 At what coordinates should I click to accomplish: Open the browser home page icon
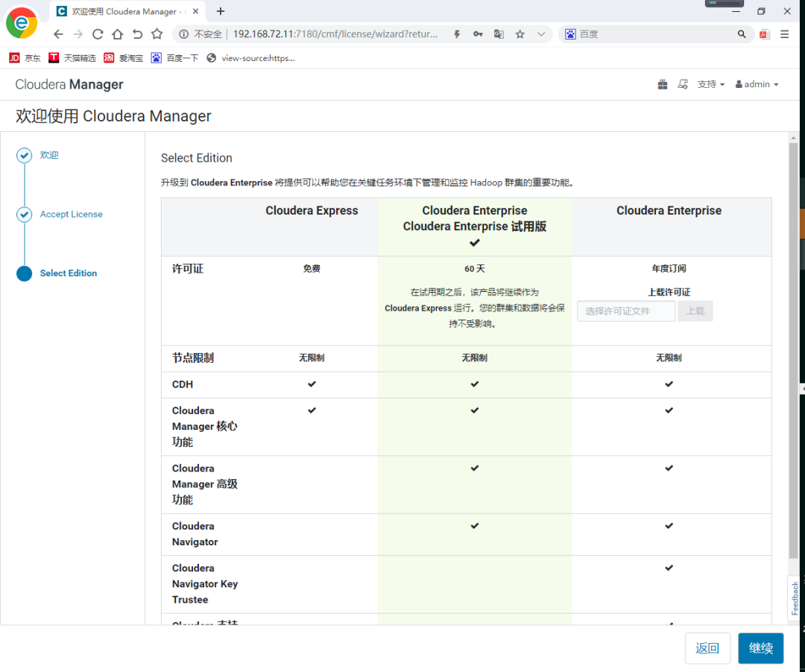coord(118,34)
